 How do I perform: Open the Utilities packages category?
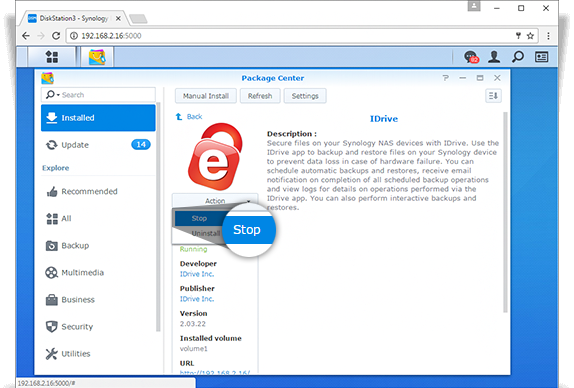(x=98, y=354)
